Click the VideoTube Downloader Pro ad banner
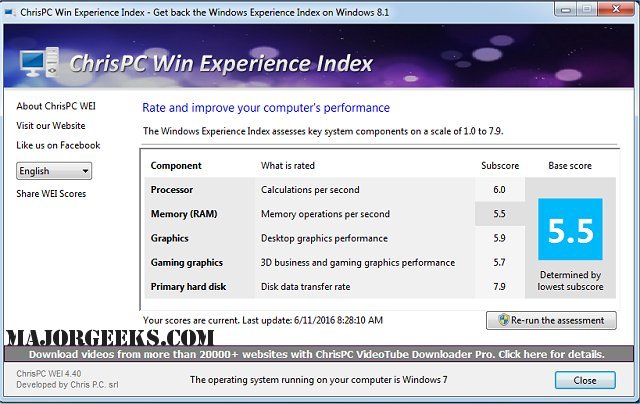640x404 pixels. pos(317,354)
